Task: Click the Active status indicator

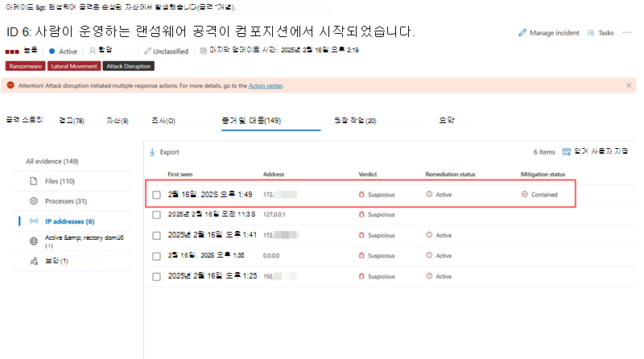Action: pyautogui.click(x=64, y=52)
